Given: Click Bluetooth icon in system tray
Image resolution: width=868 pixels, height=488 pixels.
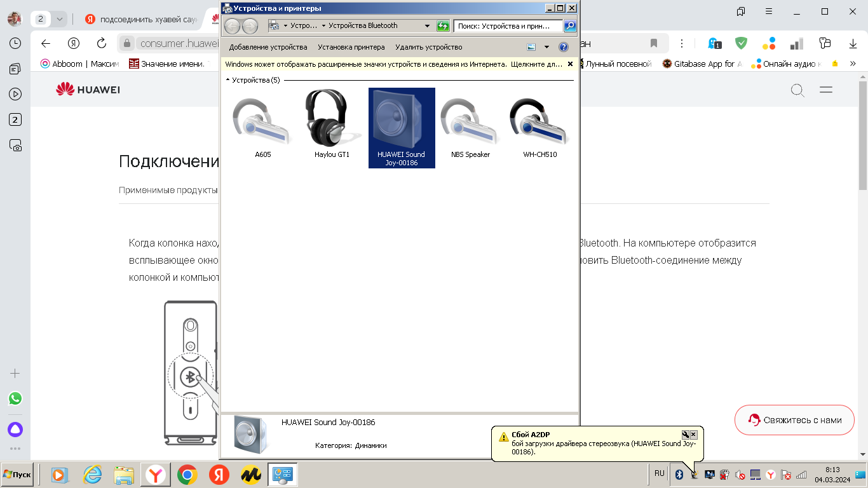Looking at the screenshot, I should [679, 475].
